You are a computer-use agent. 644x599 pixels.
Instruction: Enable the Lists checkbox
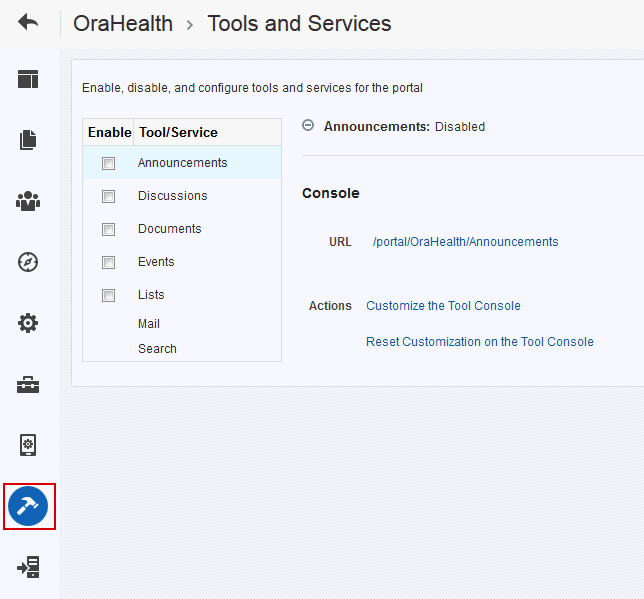point(108,295)
